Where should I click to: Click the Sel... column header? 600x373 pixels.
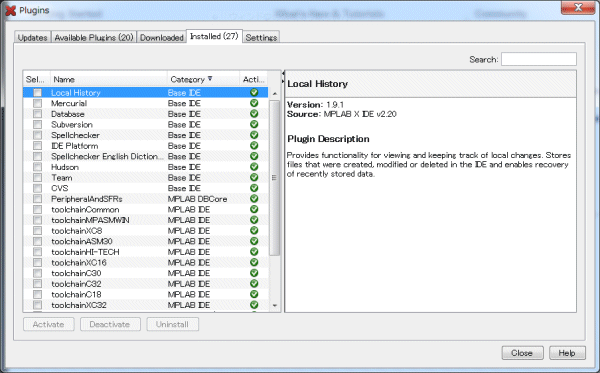(x=36, y=79)
